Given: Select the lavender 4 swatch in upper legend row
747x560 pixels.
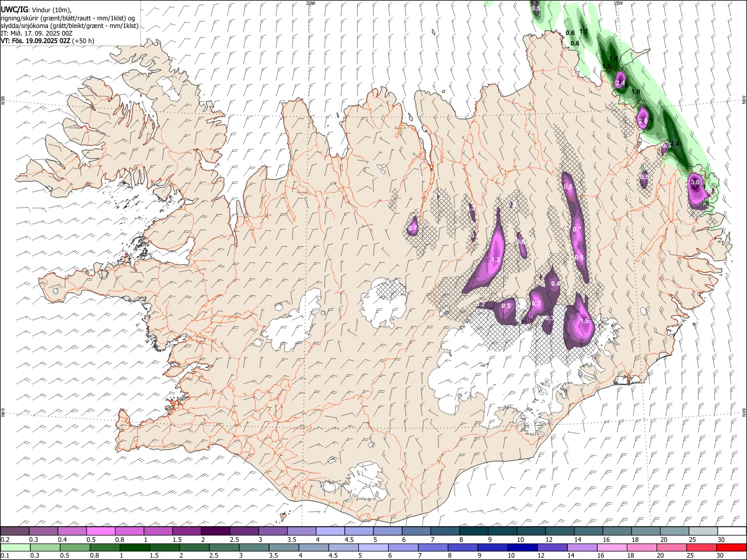Looking at the screenshot, I should coord(330,531).
